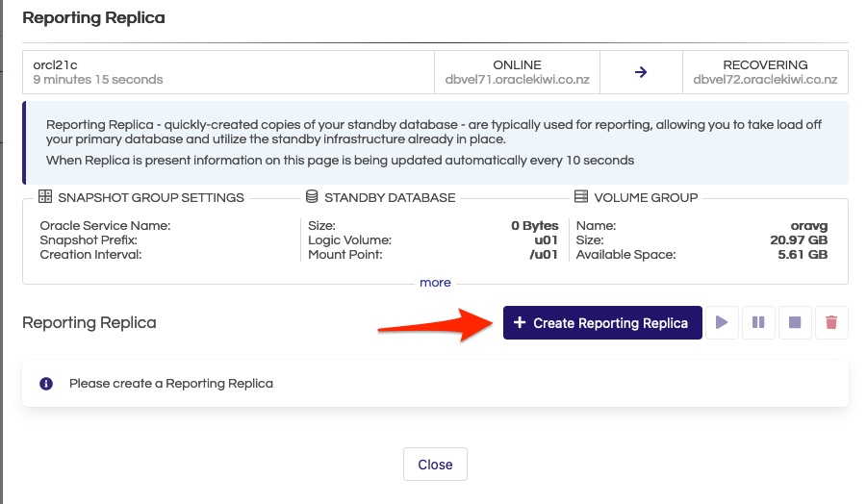Click the "SNAPSHOT GROUP SETTINGS" heading
The image size is (867, 504).
coord(151,197)
